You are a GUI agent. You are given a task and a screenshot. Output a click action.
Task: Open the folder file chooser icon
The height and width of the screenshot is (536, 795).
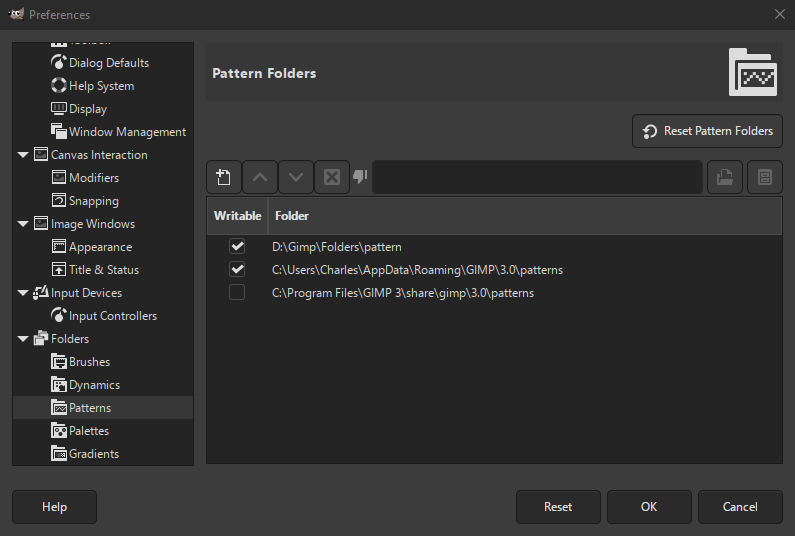pyautogui.click(x=725, y=178)
